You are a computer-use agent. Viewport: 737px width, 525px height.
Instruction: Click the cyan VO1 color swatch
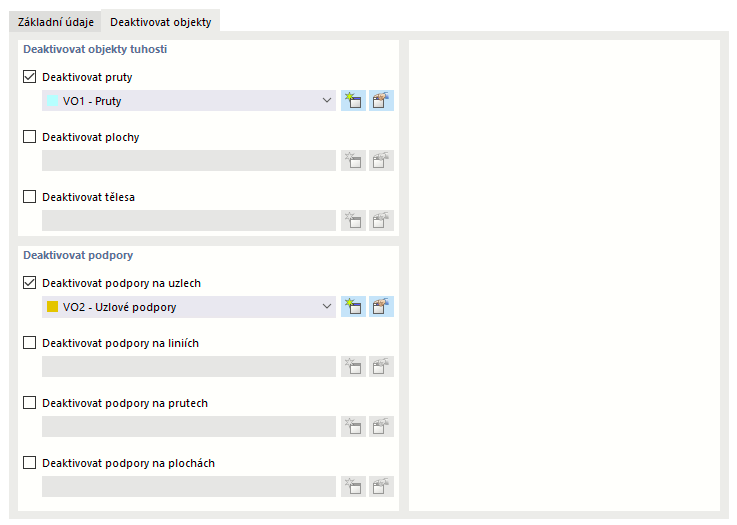[52, 100]
